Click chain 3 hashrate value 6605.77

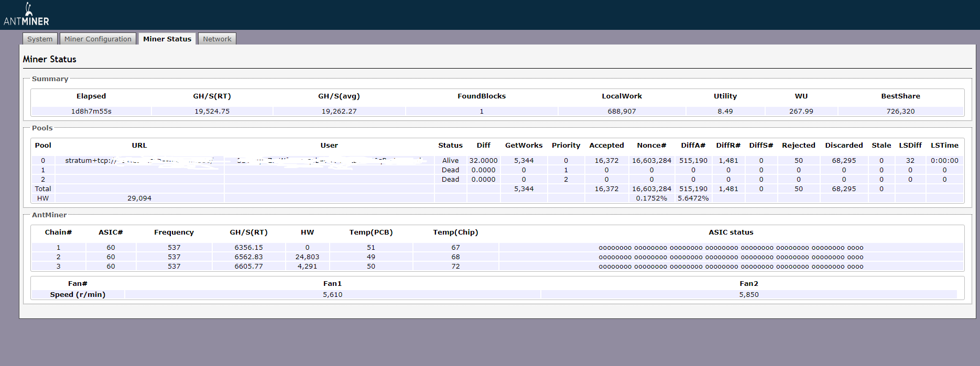[x=249, y=267]
